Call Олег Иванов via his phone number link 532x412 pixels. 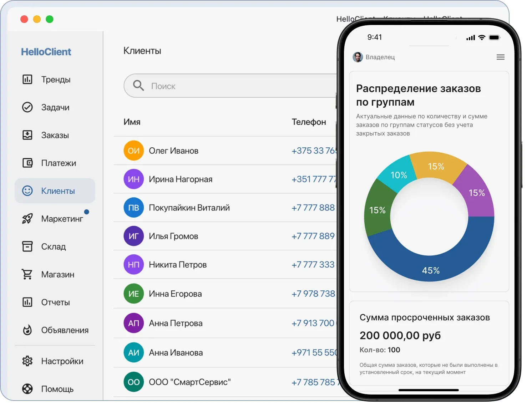click(313, 150)
